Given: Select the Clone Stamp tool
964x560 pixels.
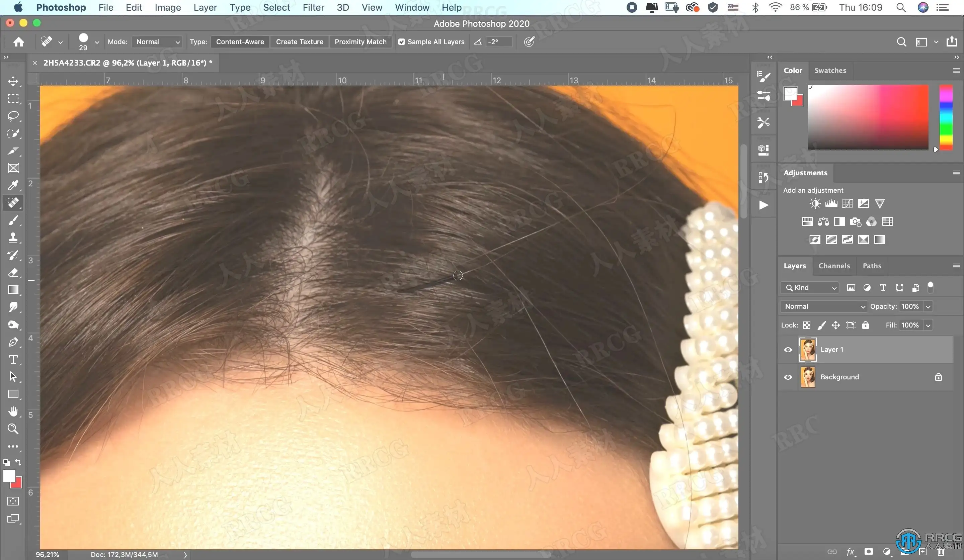Looking at the screenshot, I should 13,238.
